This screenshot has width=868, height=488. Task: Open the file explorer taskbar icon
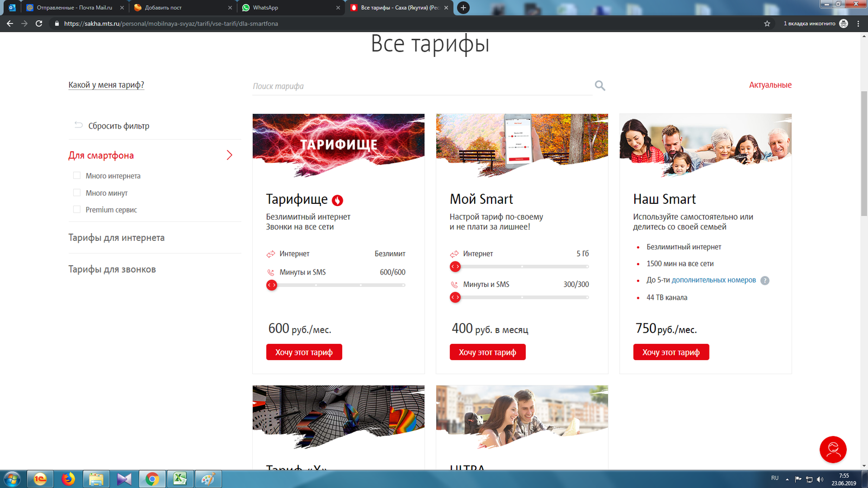click(96, 479)
